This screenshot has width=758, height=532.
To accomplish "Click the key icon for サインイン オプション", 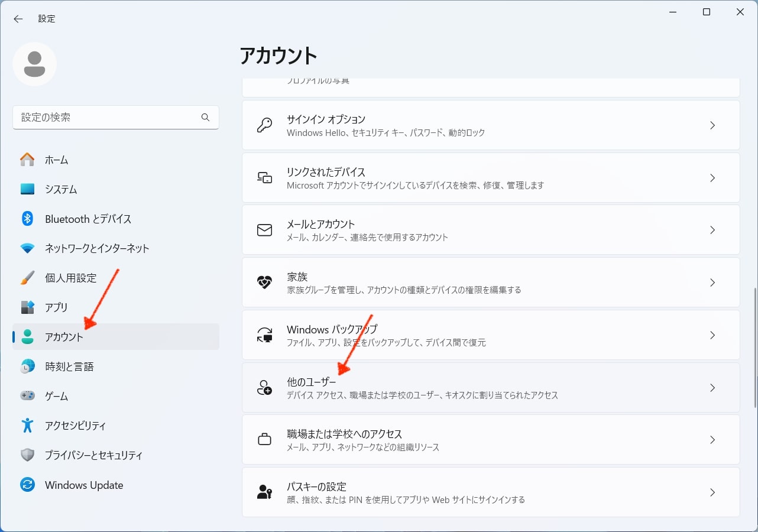I will click(264, 125).
